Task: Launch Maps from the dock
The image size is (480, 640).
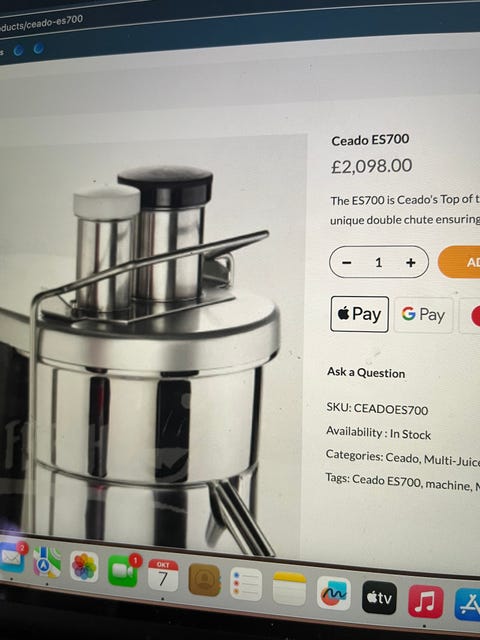Action: [47, 562]
